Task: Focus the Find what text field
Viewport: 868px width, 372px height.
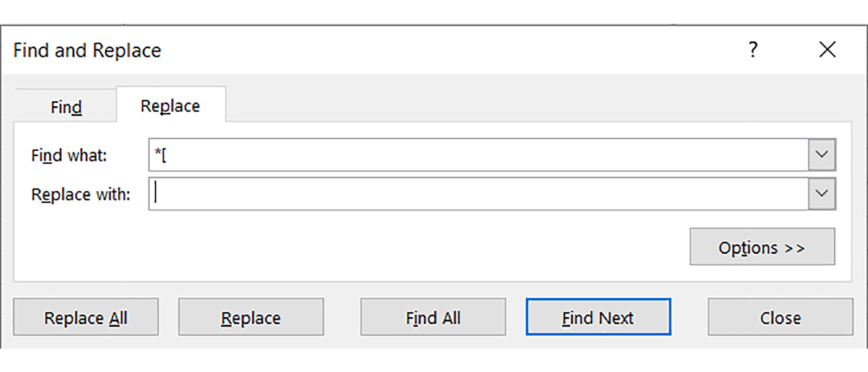Action: pyautogui.click(x=477, y=155)
